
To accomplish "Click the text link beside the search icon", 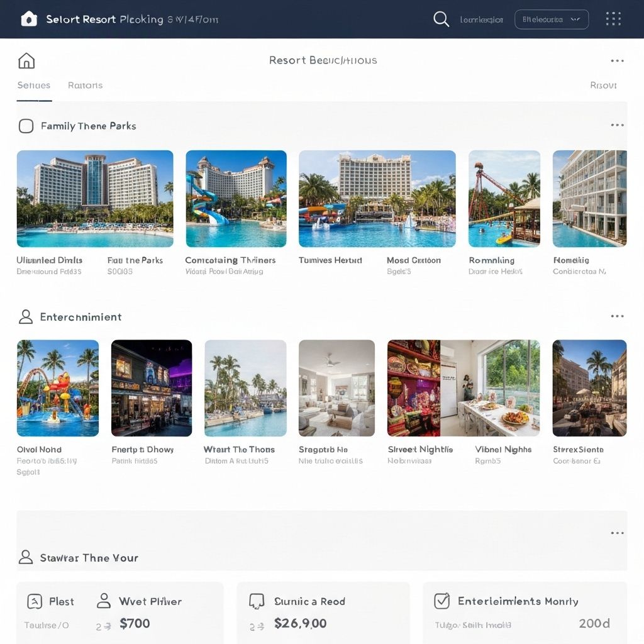I will click(482, 19).
